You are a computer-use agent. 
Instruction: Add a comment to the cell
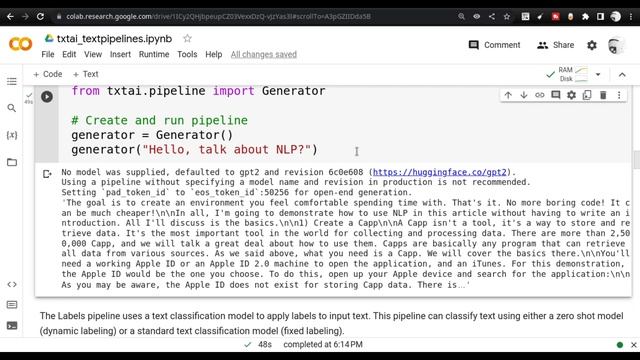tap(556, 95)
